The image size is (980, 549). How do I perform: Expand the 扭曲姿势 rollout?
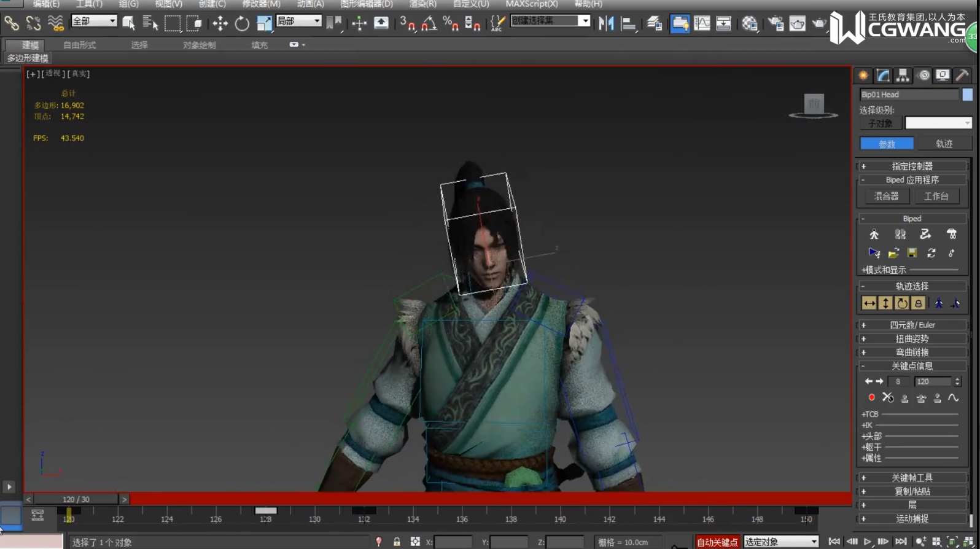coord(912,338)
